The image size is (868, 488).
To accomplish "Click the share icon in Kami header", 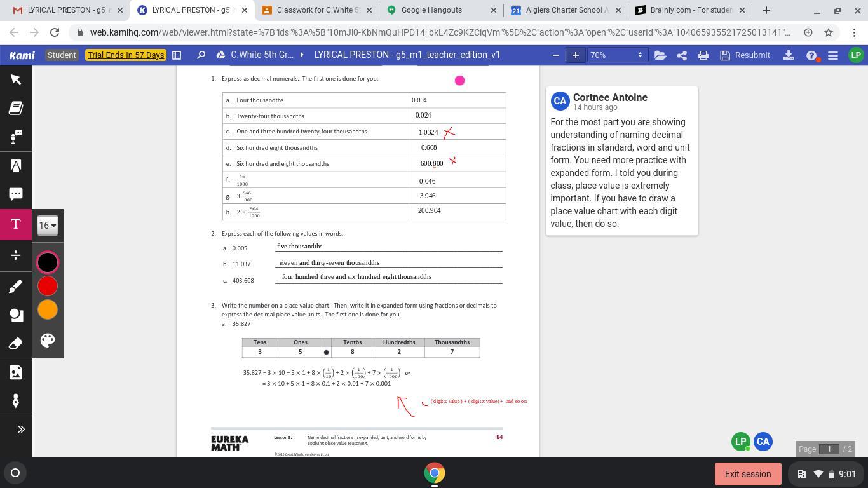I will [x=682, y=55].
